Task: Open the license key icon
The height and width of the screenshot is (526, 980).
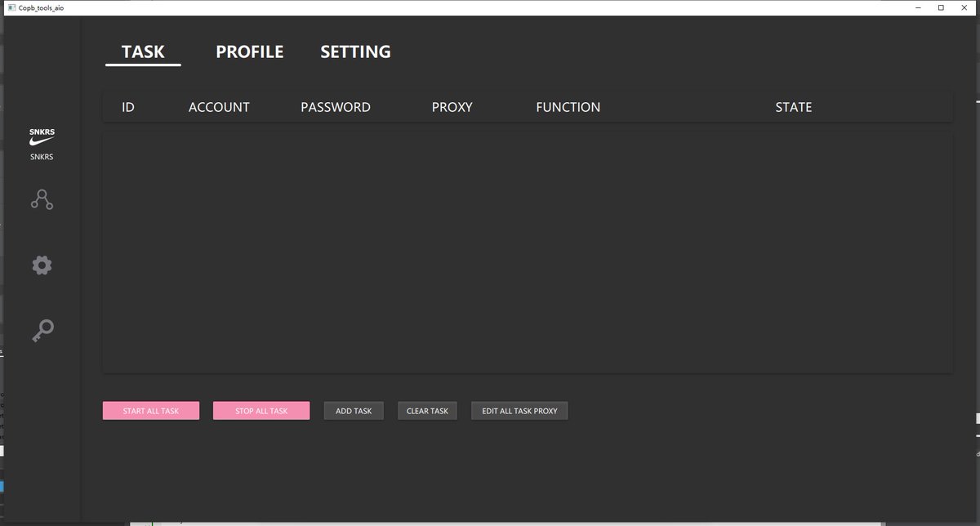Action: click(x=42, y=330)
